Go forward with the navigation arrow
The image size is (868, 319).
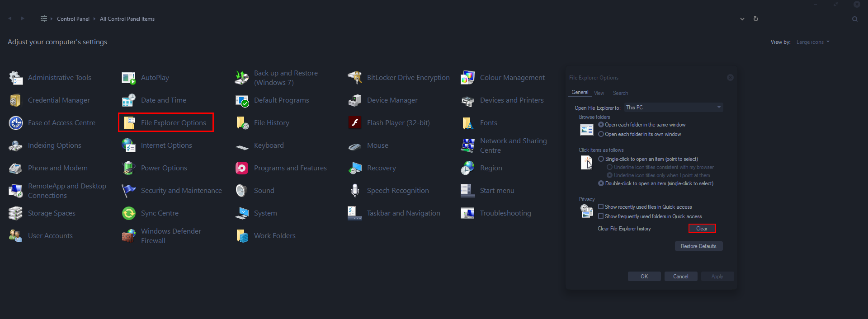(22, 19)
